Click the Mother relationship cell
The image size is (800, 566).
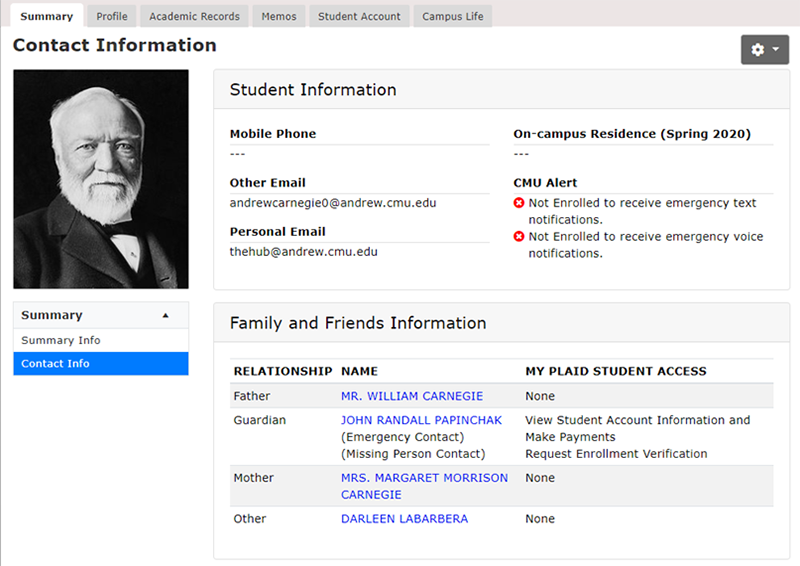tap(254, 478)
